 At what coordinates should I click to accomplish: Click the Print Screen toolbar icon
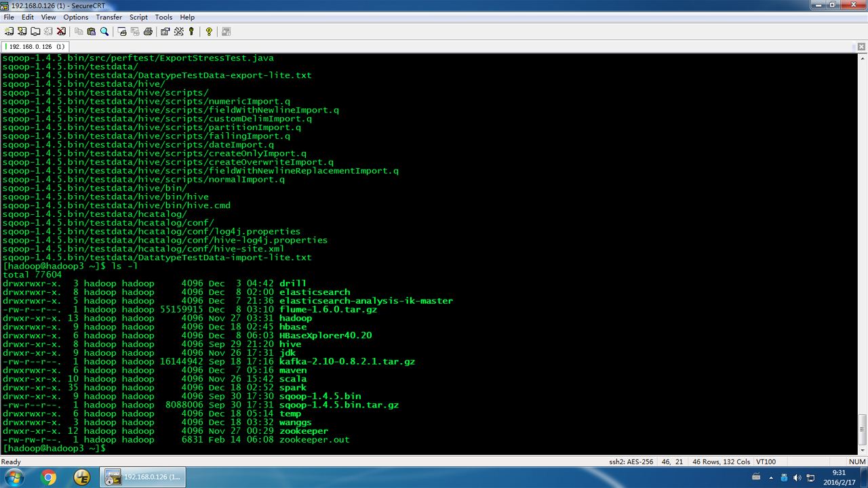point(122,31)
